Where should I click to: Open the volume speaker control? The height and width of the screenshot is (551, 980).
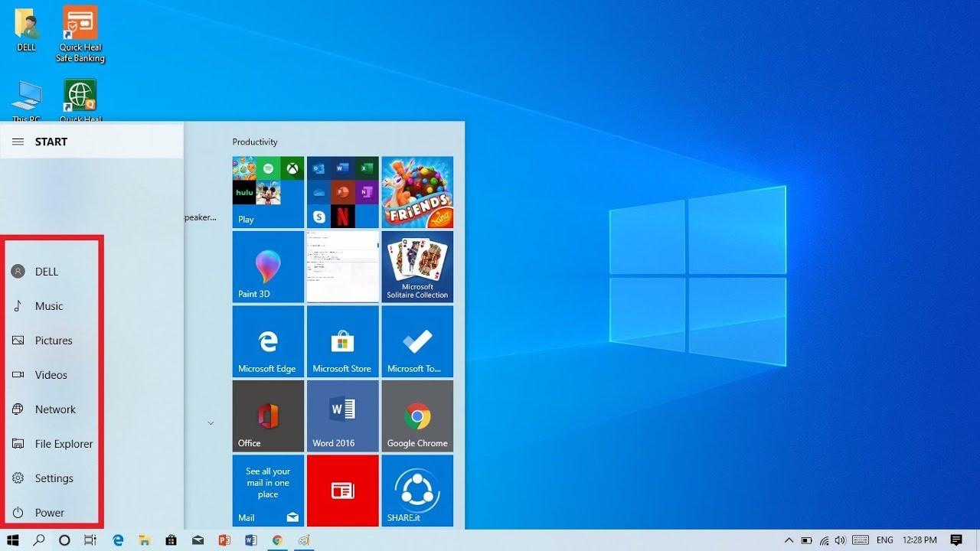point(841,540)
